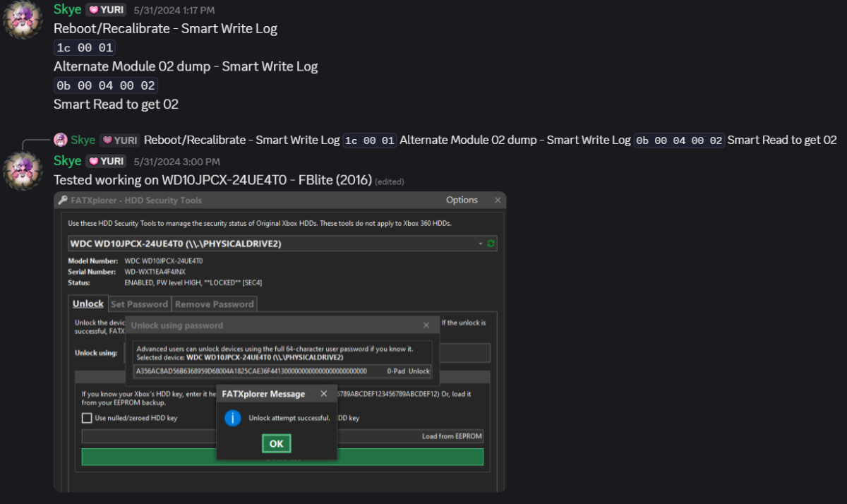Switch to the Set Password tab

(140, 304)
